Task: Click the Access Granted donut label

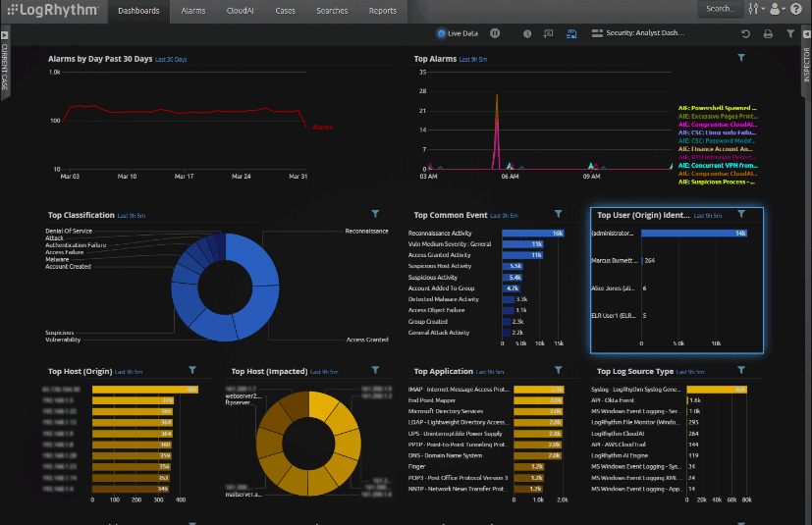Action: tap(367, 341)
